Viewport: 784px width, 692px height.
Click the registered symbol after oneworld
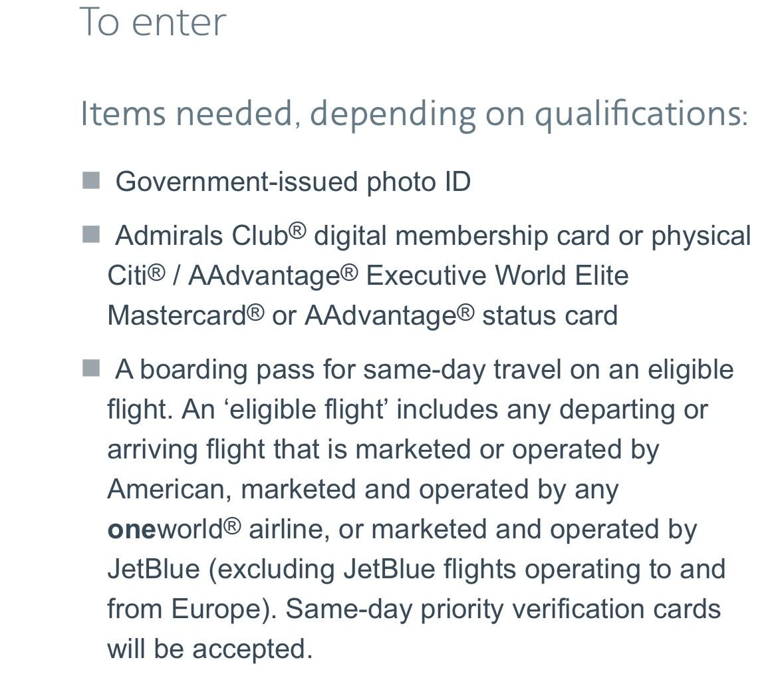[231, 525]
